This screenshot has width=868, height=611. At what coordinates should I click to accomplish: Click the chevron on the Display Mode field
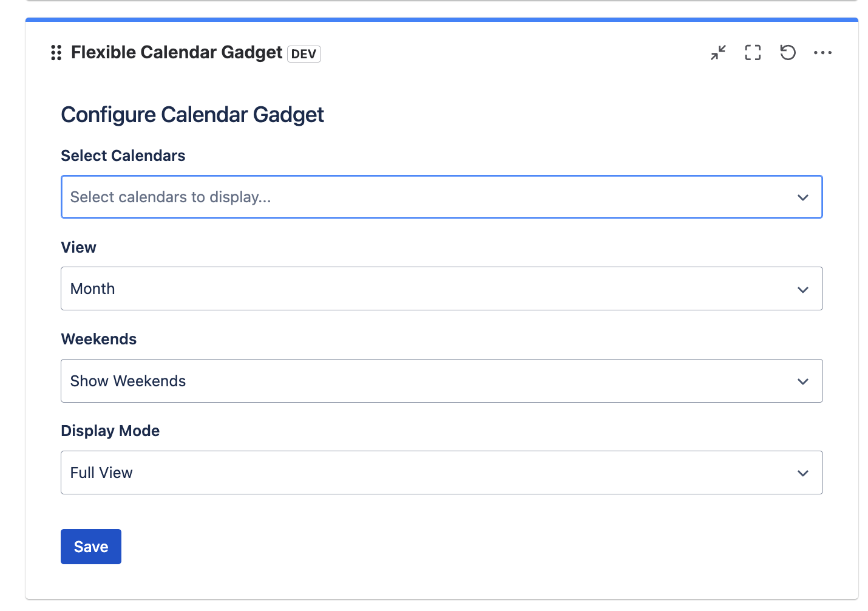click(802, 473)
